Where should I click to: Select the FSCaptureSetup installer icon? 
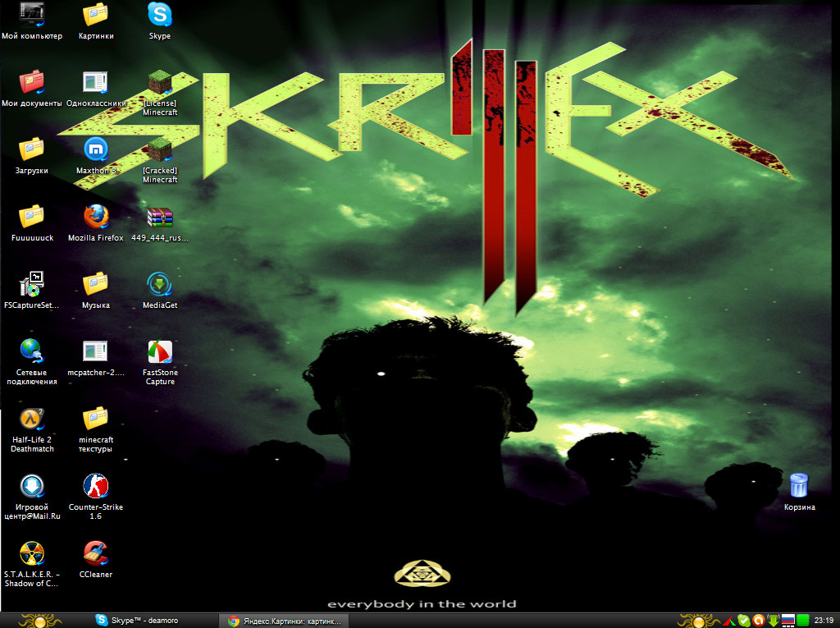pyautogui.click(x=32, y=290)
